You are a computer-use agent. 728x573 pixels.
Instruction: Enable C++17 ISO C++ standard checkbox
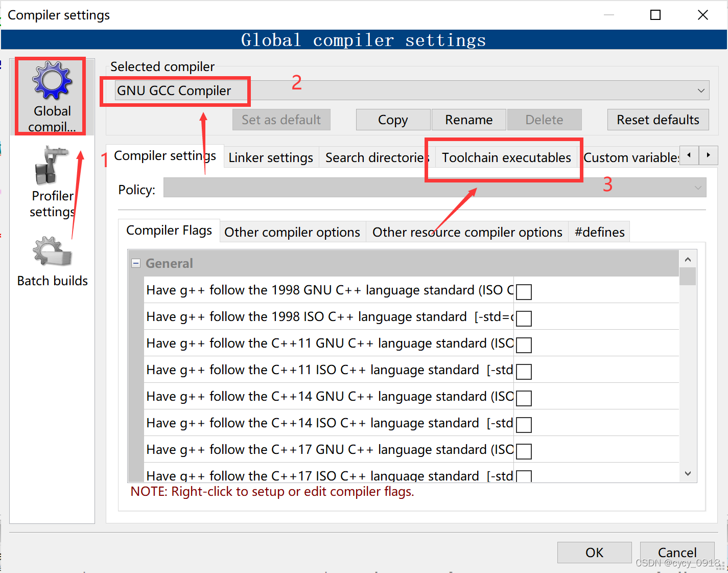(524, 476)
